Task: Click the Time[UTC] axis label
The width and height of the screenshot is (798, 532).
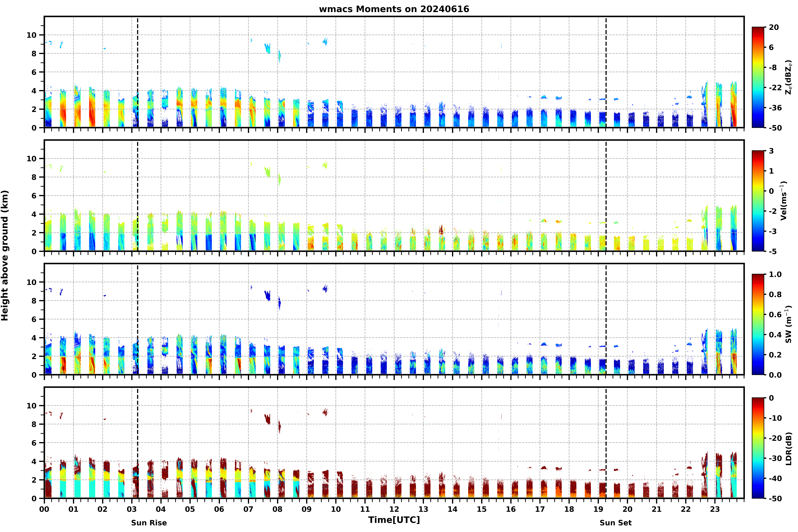Action: pyautogui.click(x=394, y=520)
